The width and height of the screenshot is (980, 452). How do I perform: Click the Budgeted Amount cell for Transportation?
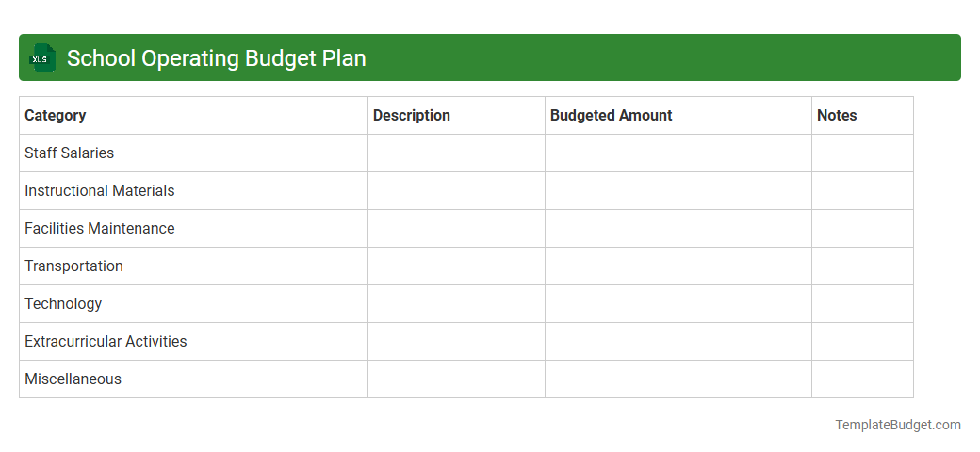tap(678, 266)
